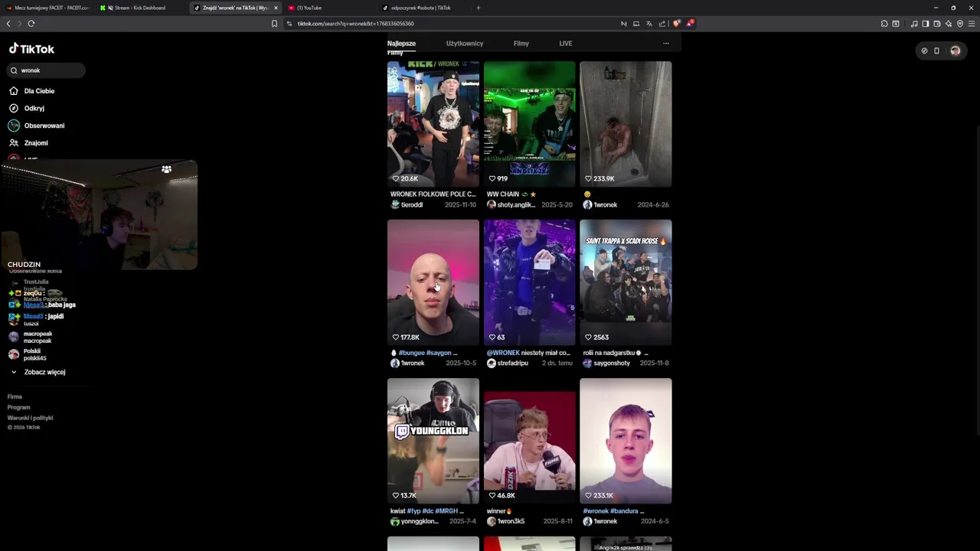Reload the page with the refresh icon

[x=31, y=23]
